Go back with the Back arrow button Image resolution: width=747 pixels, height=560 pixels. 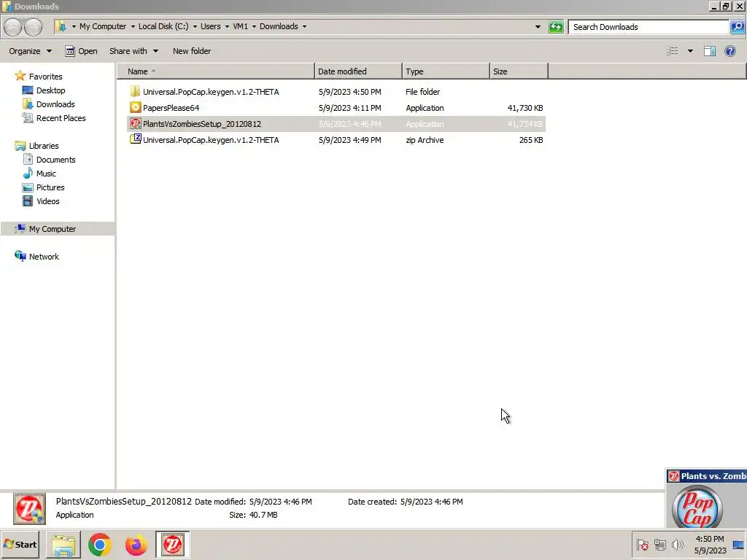[x=13, y=27]
